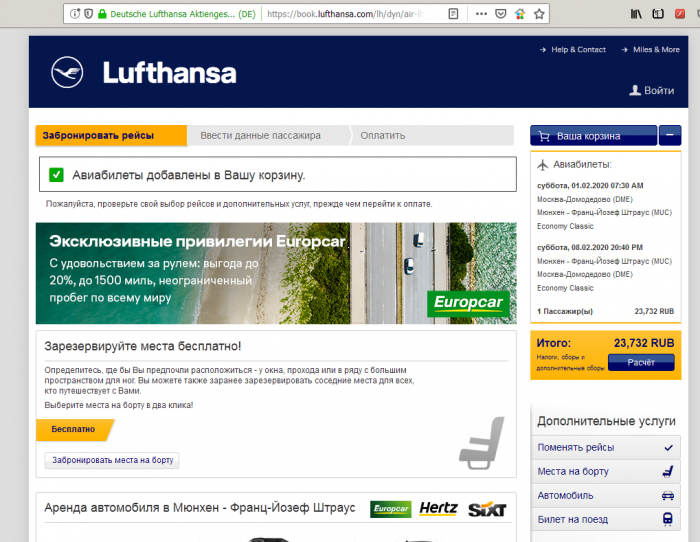
Task: Click Забронировать места на борту button
Action: 112,460
